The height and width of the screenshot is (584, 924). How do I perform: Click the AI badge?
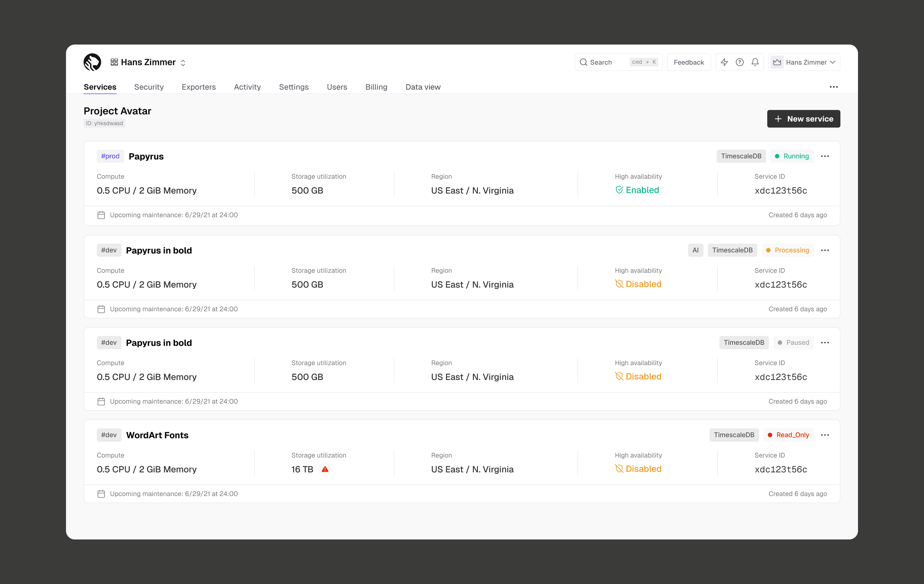point(695,250)
